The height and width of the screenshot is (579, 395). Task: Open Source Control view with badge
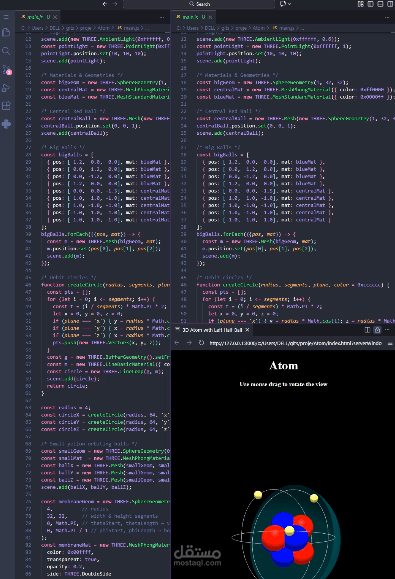coord(7,69)
